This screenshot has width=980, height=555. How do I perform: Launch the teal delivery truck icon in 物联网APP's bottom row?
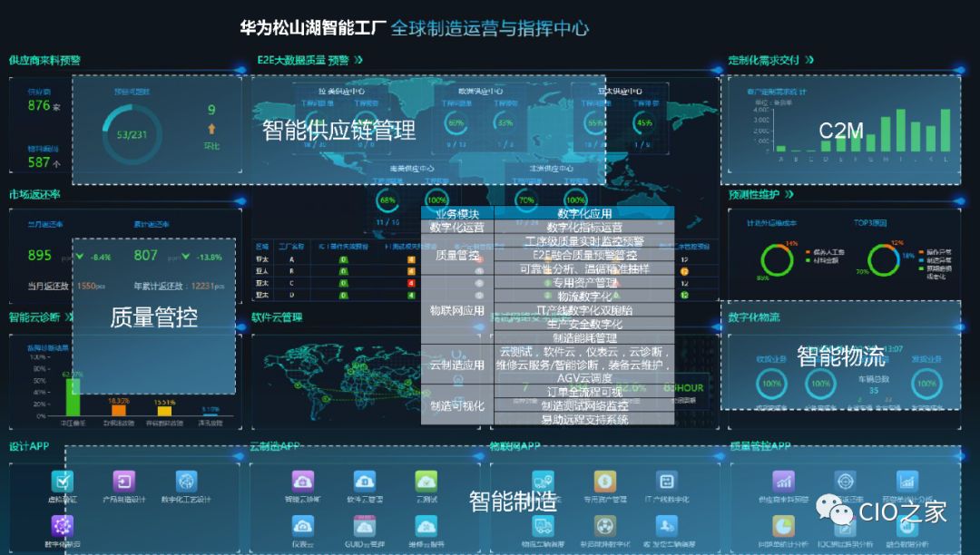543,526
